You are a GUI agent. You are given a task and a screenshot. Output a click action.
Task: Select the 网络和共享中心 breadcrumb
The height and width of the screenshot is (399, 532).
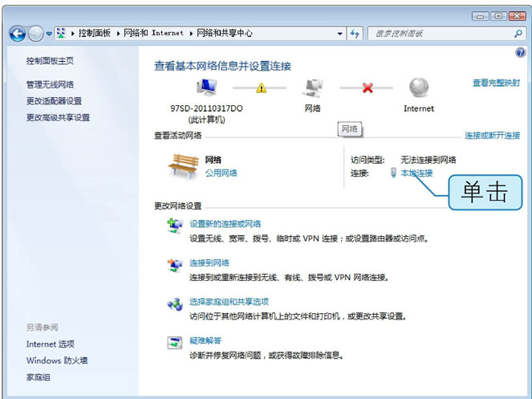pos(225,33)
